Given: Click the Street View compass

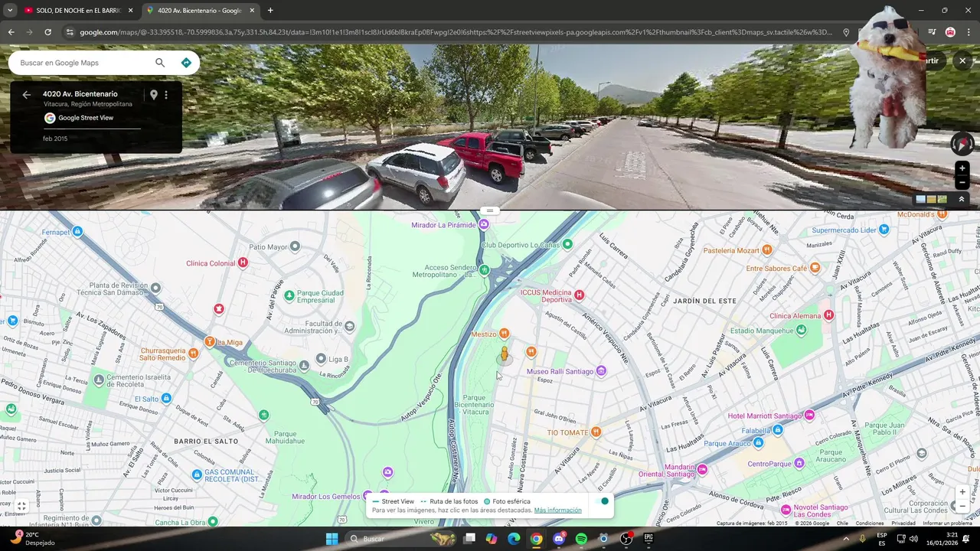Looking at the screenshot, I should (x=962, y=144).
